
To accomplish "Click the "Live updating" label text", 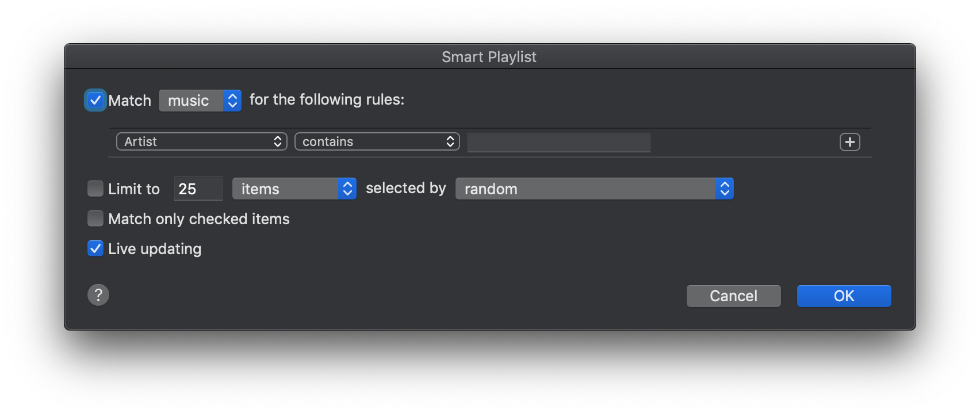I will click(155, 249).
